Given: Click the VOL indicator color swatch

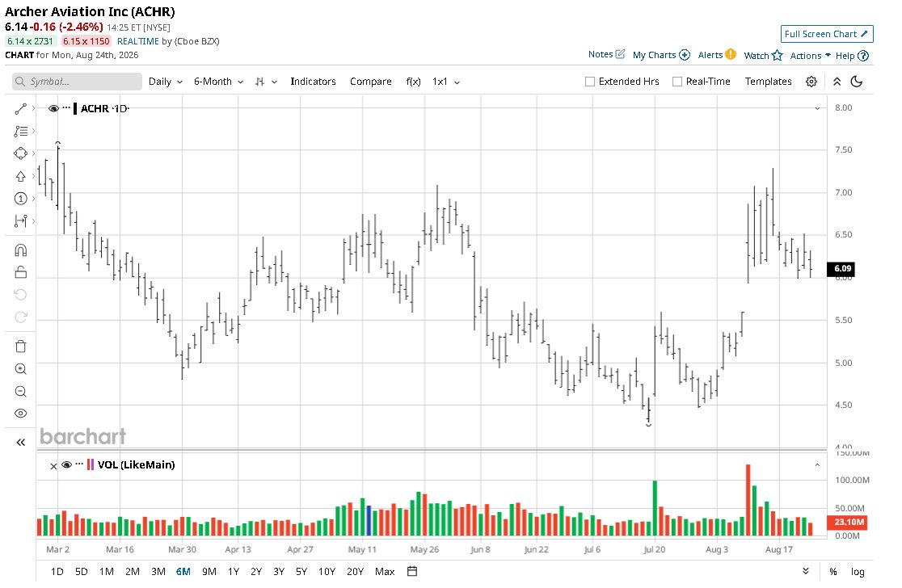Looking at the screenshot, I should [x=91, y=464].
